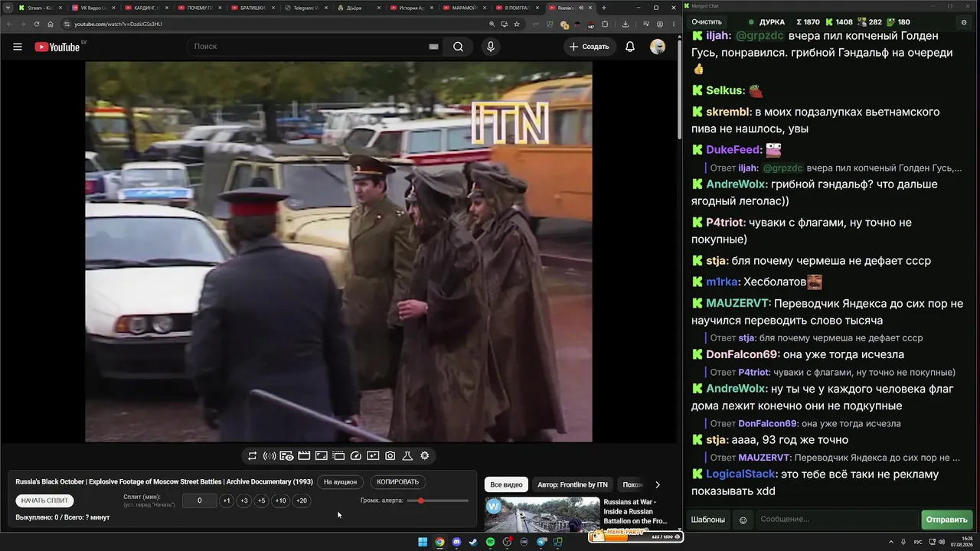Screen dimensions: 980x551
Task: Open the Chrome extensions puzzle icon
Action: pyautogui.click(x=605, y=24)
